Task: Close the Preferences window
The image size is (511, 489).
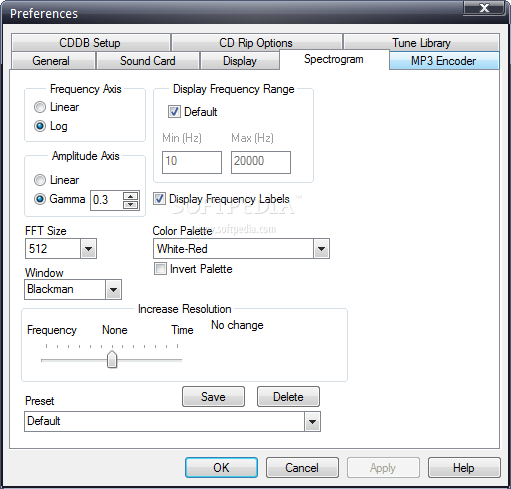Action: coord(484,8)
